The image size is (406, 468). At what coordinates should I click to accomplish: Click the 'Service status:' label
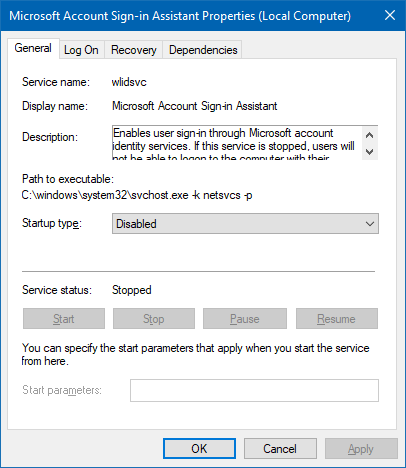57,290
